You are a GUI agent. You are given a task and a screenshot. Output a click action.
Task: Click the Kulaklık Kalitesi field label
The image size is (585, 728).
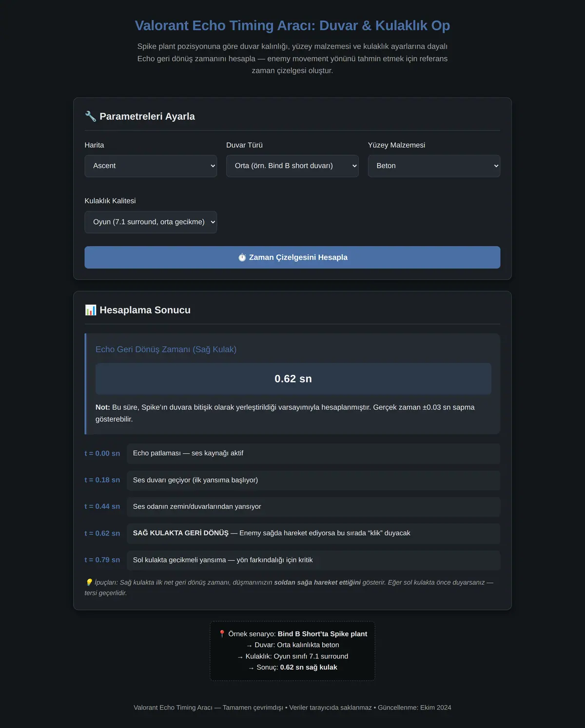tap(110, 201)
